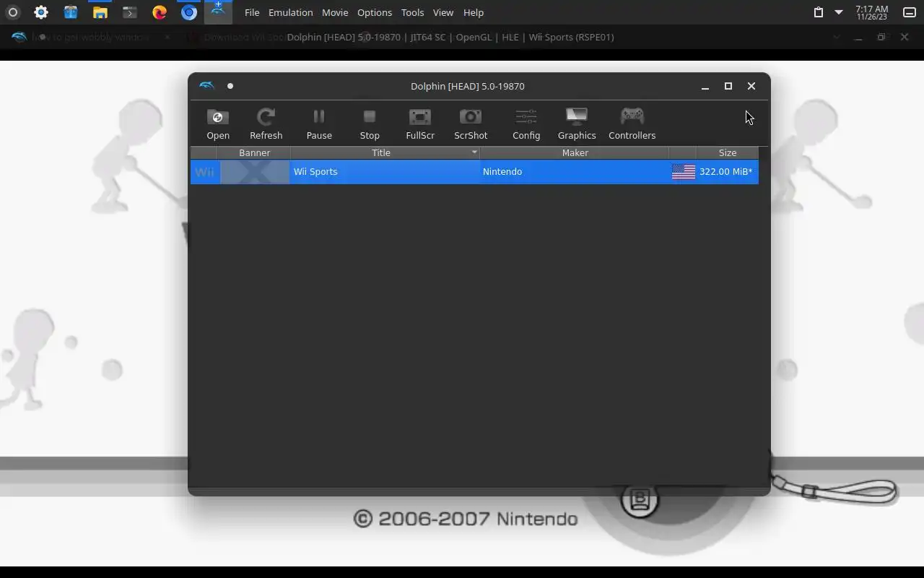924x578 pixels.
Task: Open the File menu
Action: [x=252, y=12]
